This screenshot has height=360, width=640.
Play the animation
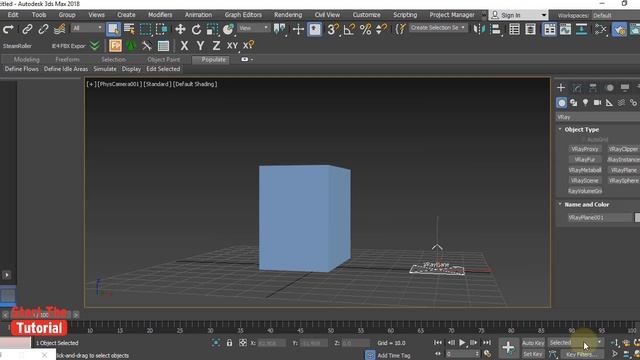coord(462,343)
